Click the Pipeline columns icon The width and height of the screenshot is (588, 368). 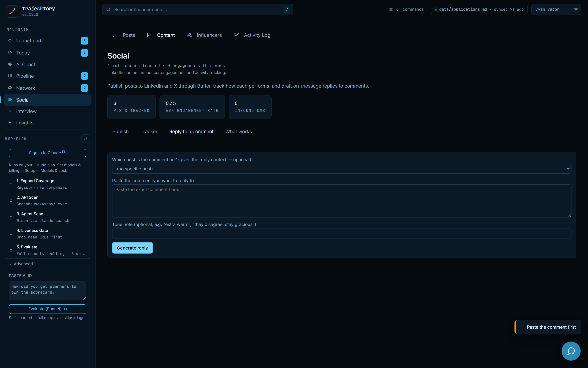point(10,76)
